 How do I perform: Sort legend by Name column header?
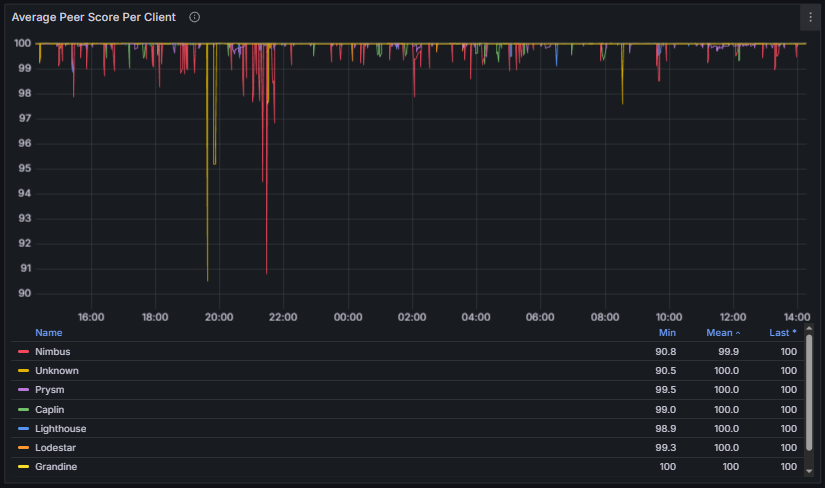pyautogui.click(x=49, y=332)
